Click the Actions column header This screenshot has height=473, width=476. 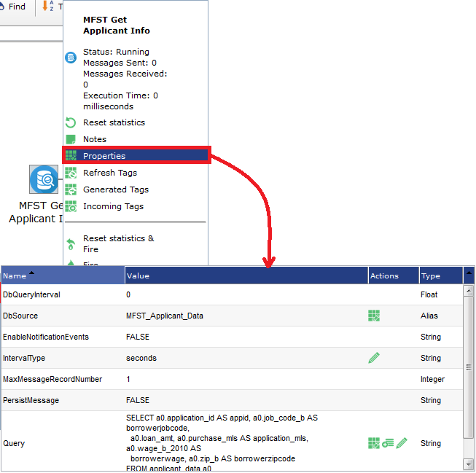(394, 275)
